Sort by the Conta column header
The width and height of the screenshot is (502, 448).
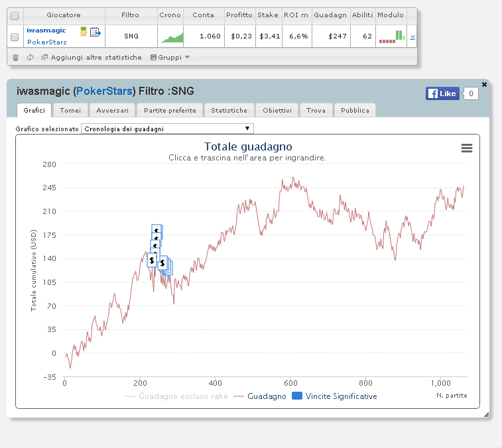[x=204, y=15]
